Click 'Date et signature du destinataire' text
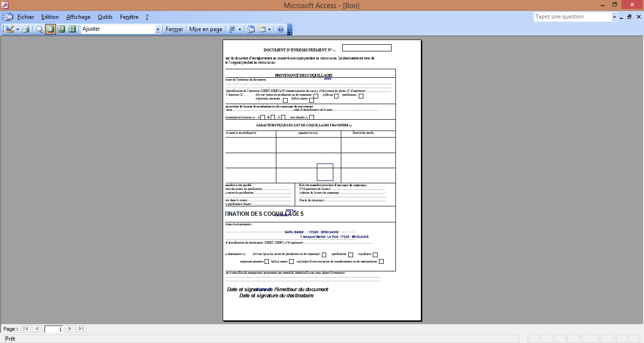Screen dimensions: 644x343 [x=276, y=296]
